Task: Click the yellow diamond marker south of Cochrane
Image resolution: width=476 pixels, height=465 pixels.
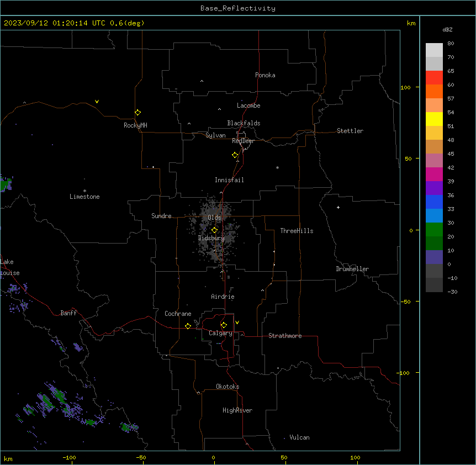Action: 188,326
